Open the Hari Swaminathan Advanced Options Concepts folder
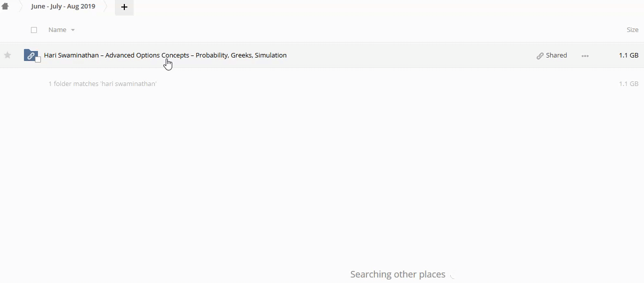Screen dimensions: 644x283 (165, 55)
